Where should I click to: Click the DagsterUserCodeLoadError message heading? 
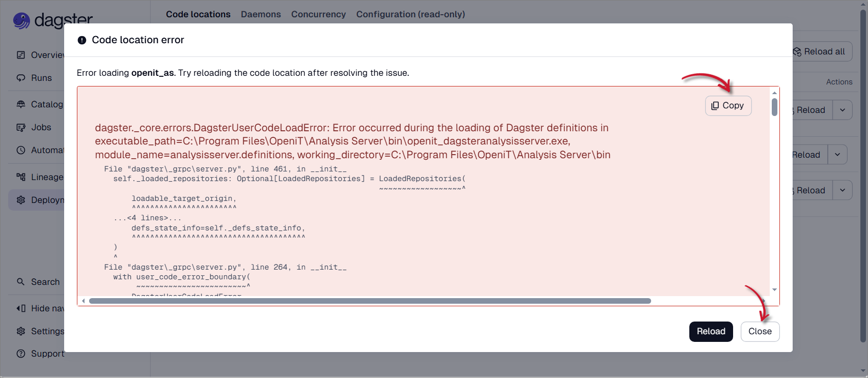pyautogui.click(x=353, y=141)
